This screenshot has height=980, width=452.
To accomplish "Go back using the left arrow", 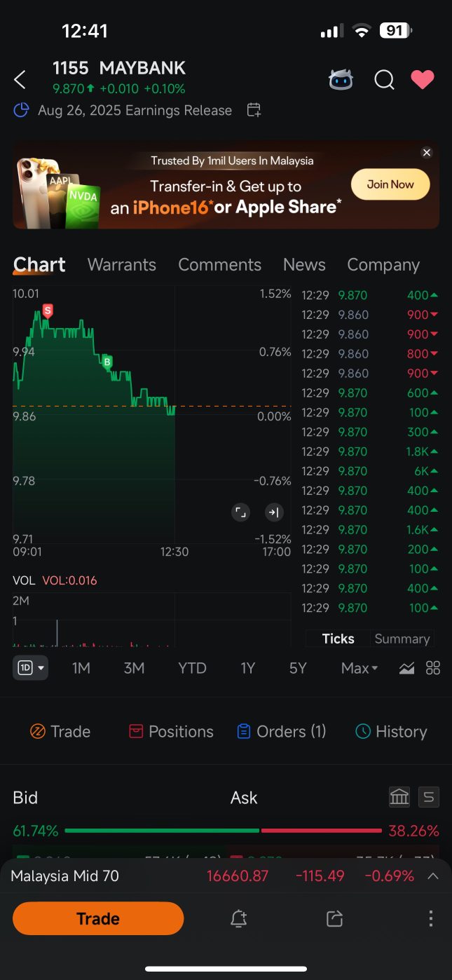I will (x=20, y=80).
